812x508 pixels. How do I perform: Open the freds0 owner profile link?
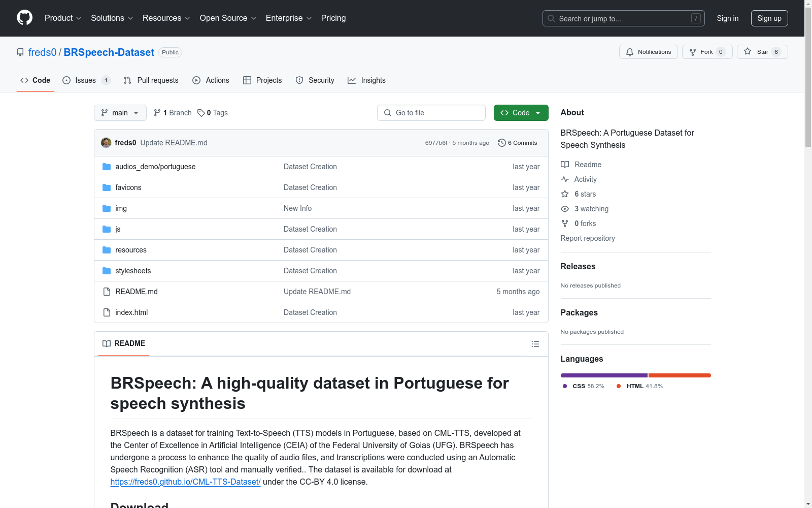[x=43, y=52]
